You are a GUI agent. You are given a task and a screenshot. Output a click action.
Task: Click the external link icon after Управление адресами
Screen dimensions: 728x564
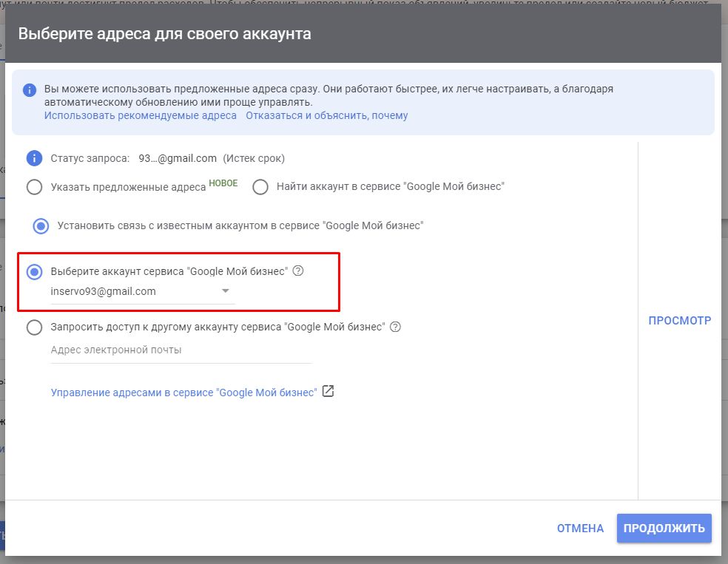328,392
